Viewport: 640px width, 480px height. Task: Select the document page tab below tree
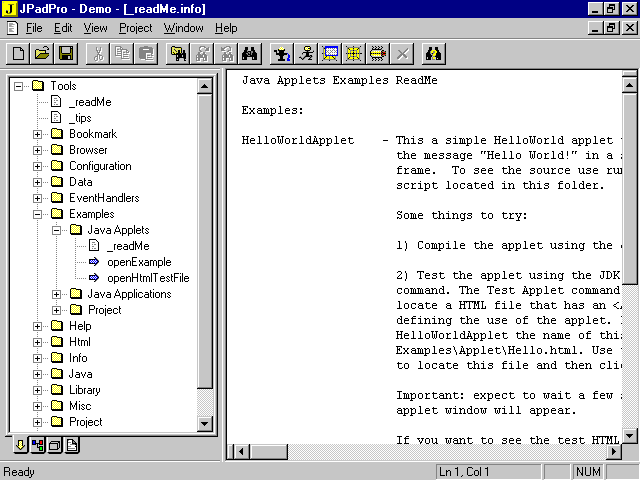73,446
